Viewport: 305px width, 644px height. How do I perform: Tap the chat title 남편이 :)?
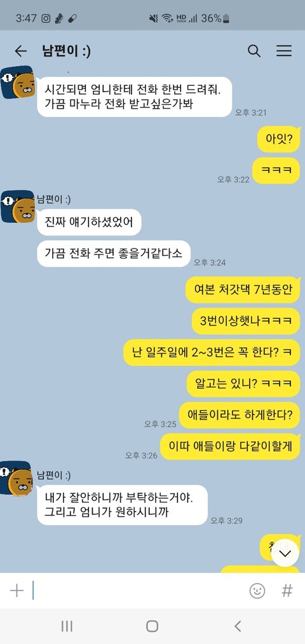coord(66,51)
